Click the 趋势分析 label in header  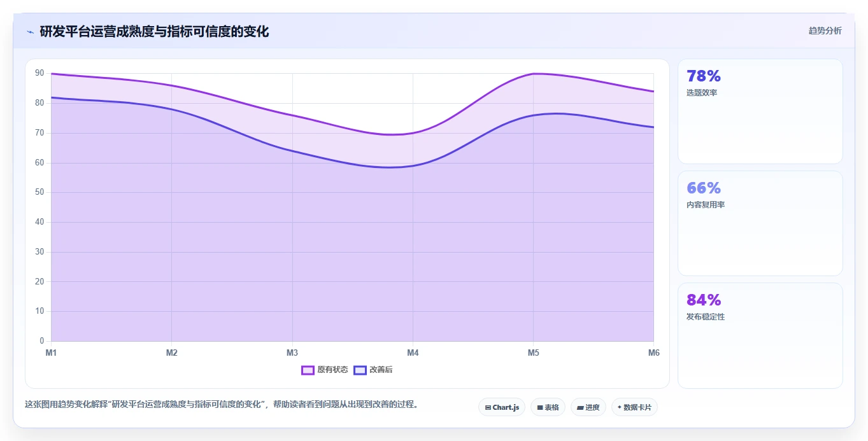pos(825,31)
